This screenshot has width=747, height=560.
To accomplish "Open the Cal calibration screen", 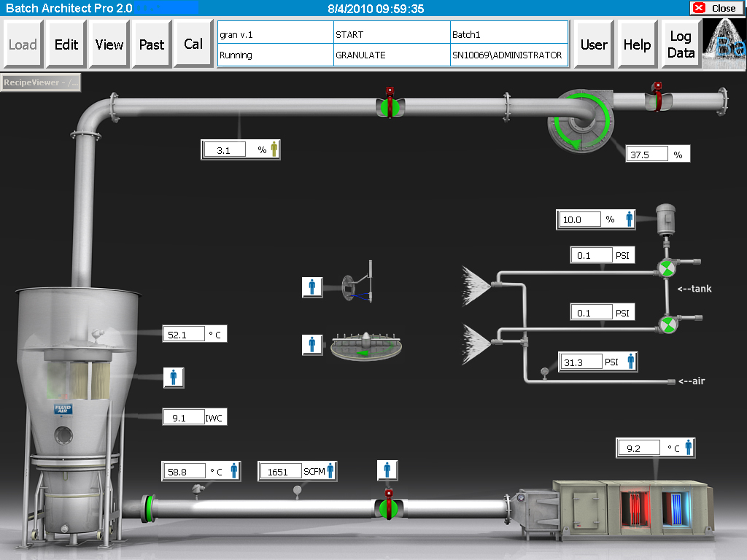I will tap(193, 44).
